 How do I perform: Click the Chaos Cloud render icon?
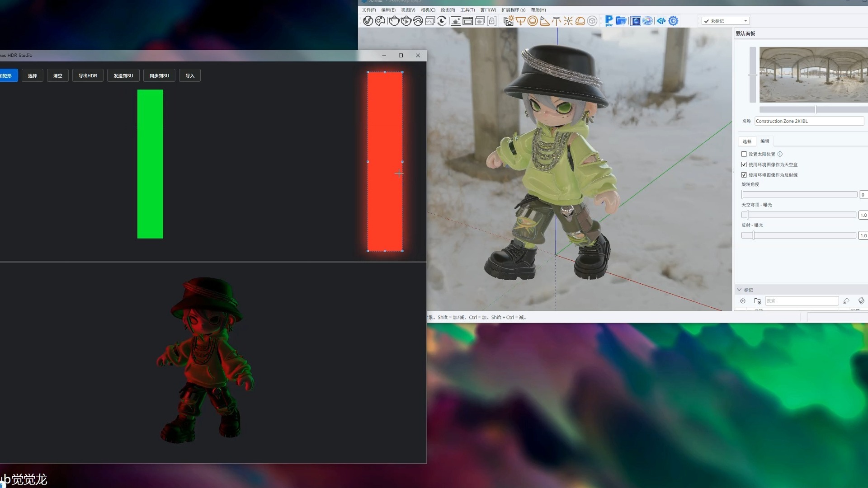coord(418,21)
